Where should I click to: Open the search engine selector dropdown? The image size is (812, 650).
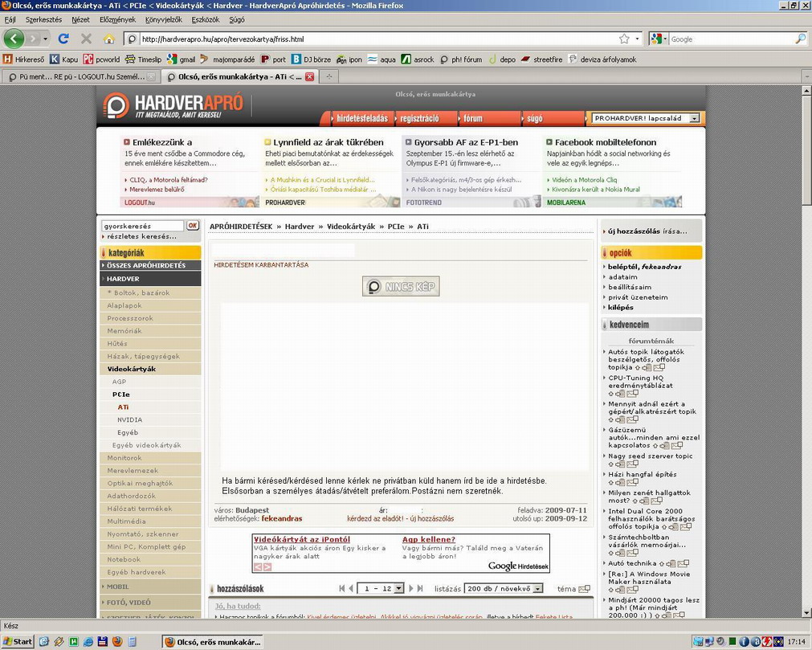[x=659, y=39]
